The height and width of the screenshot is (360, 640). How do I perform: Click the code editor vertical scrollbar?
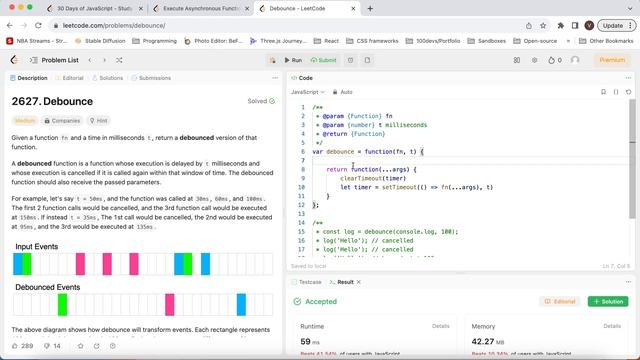coord(632,159)
